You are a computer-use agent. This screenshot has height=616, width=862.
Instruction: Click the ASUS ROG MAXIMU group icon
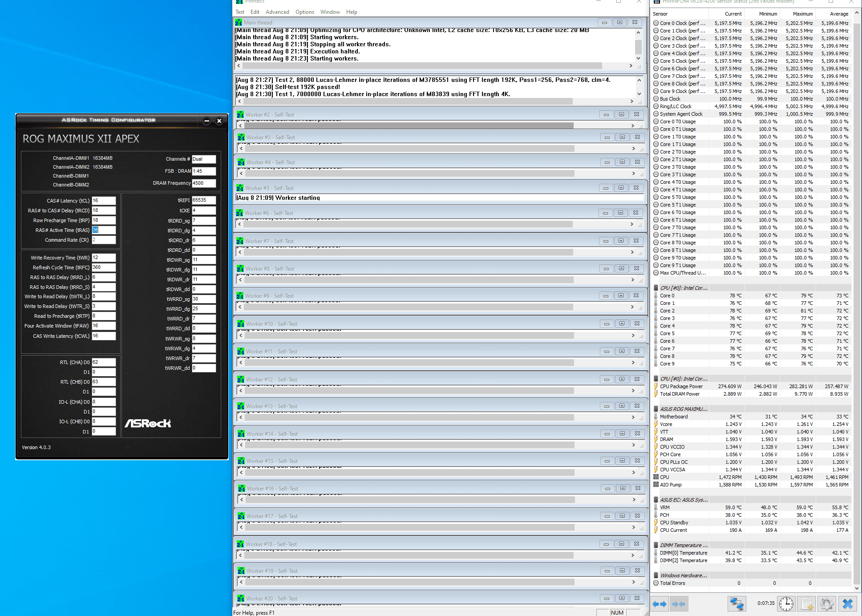point(656,409)
